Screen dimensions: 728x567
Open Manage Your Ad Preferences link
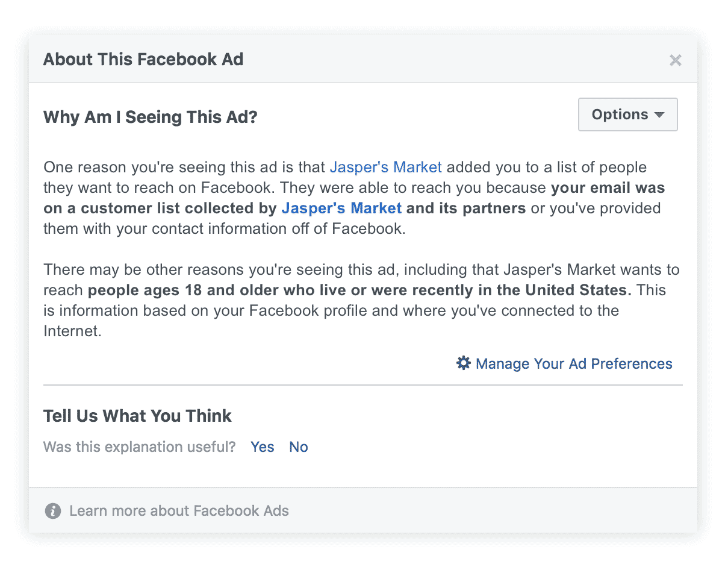573,364
